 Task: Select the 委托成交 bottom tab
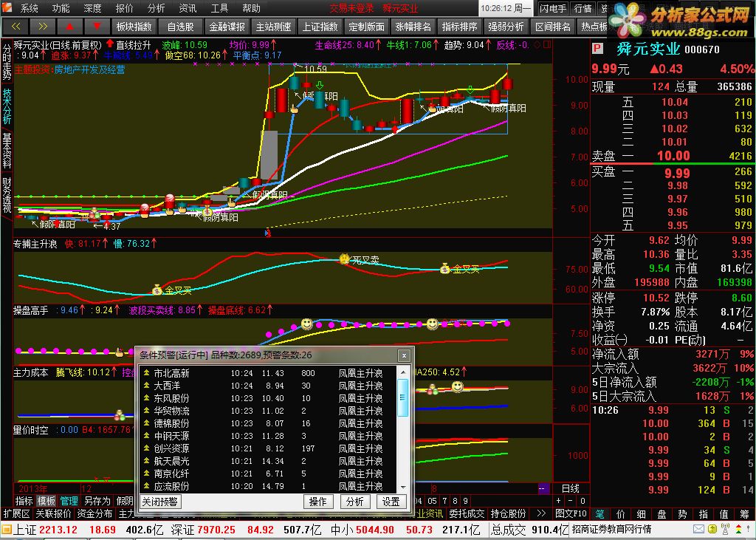pos(467,513)
